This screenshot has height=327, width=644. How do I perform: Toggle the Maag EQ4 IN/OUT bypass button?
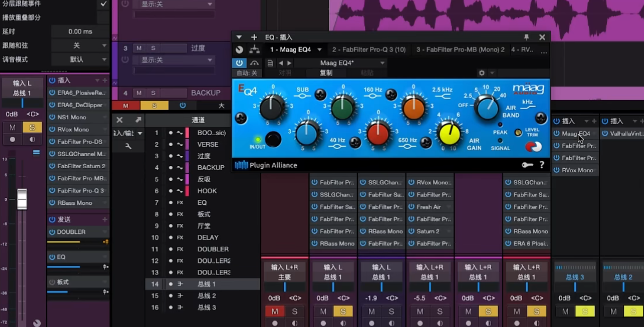(x=273, y=140)
